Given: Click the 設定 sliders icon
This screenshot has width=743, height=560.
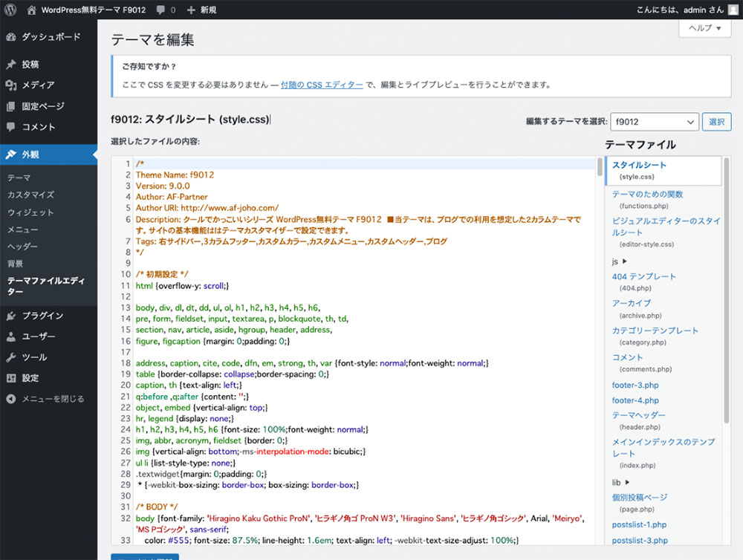Looking at the screenshot, I should coord(11,378).
